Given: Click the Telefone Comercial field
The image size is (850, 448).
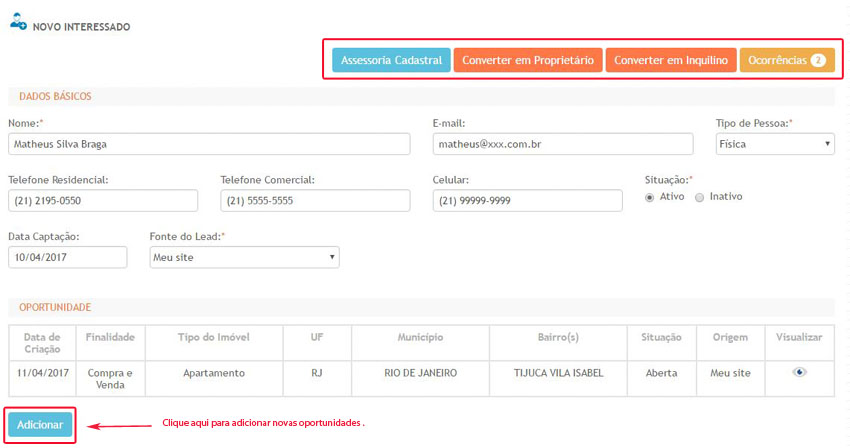Looking at the screenshot, I should coord(315,201).
